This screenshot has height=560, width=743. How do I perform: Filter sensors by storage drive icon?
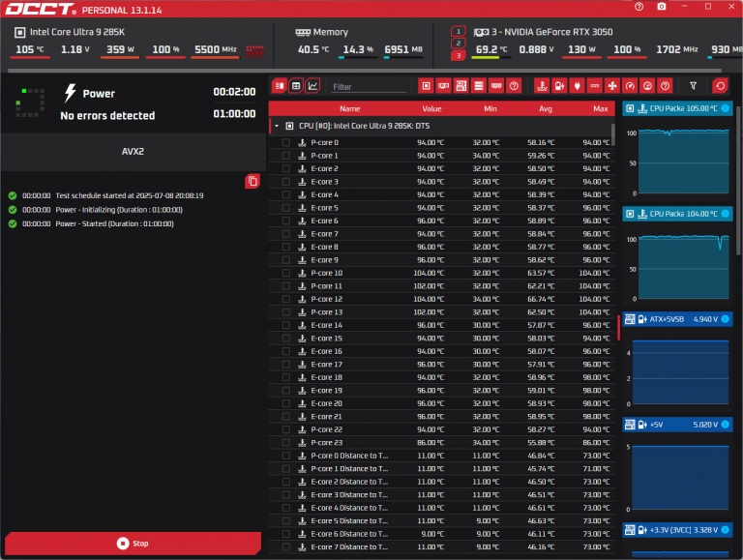coord(479,86)
